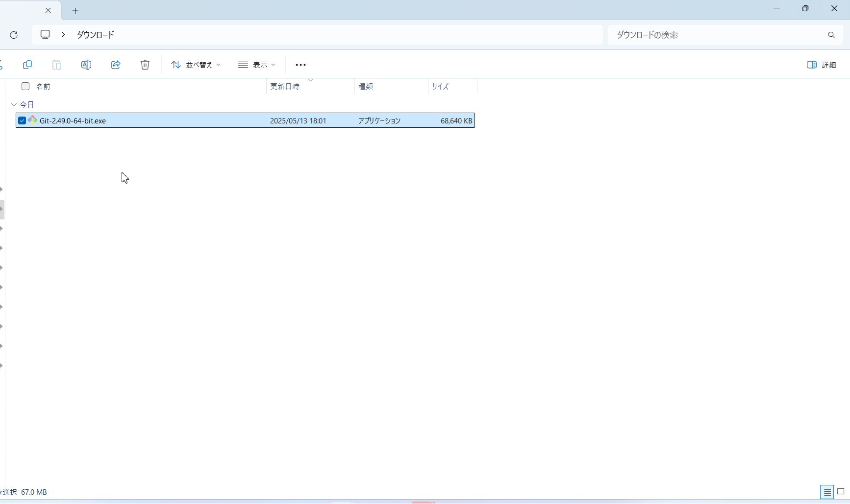Image resolution: width=850 pixels, height=504 pixels.
Task: Open the 表示 view dropdown
Action: point(256,65)
